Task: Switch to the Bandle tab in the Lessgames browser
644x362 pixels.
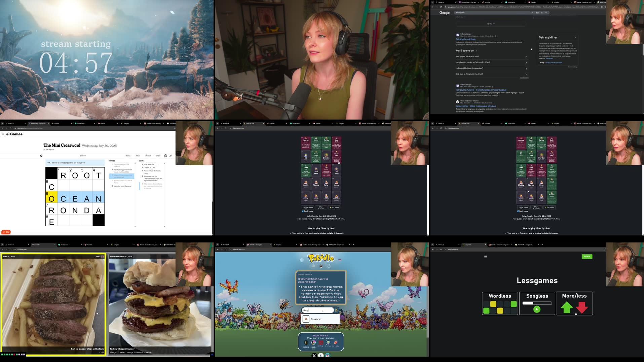Action: (x=500, y=245)
